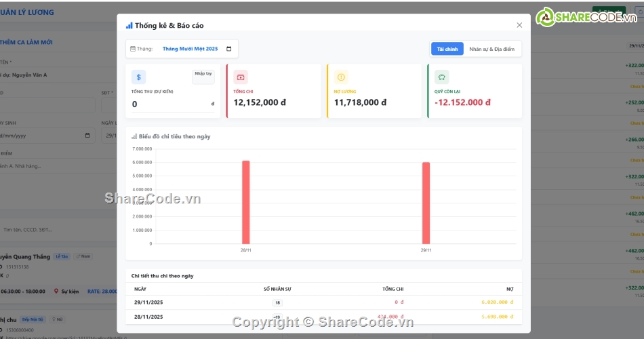The image size is (644, 339).
Task: Click the Tổng Thu amount input field
Action: (169, 104)
